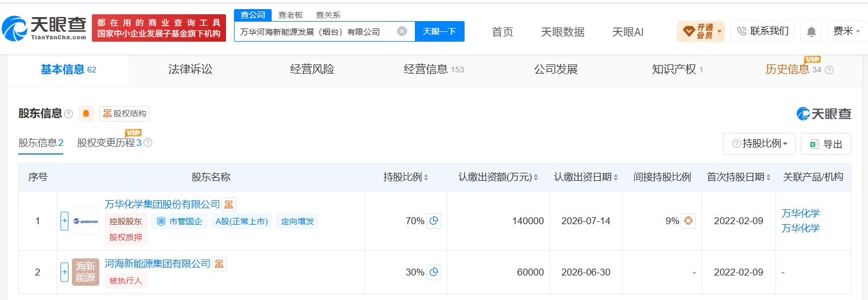The width and height of the screenshot is (868, 300).
Task: Open the 持股比例 sort dropdown
Action: 759,144
